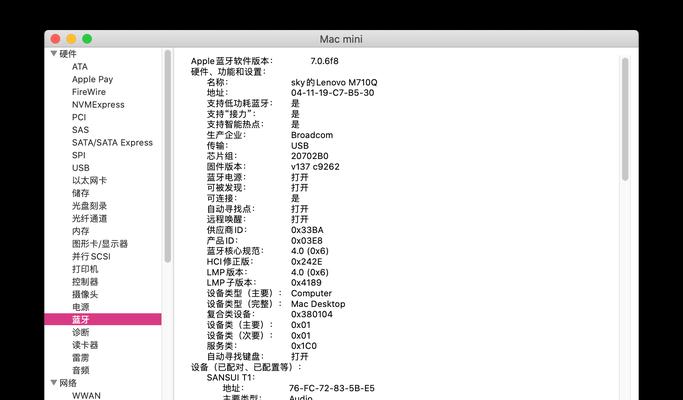
Task: Select 光盘刻录 in the sidebar
Action: (89, 206)
